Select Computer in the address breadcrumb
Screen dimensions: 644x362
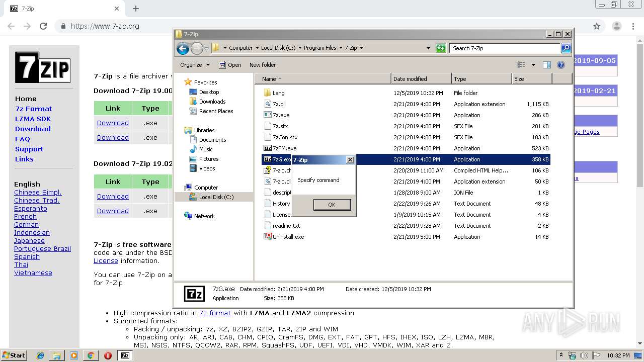[240, 48]
